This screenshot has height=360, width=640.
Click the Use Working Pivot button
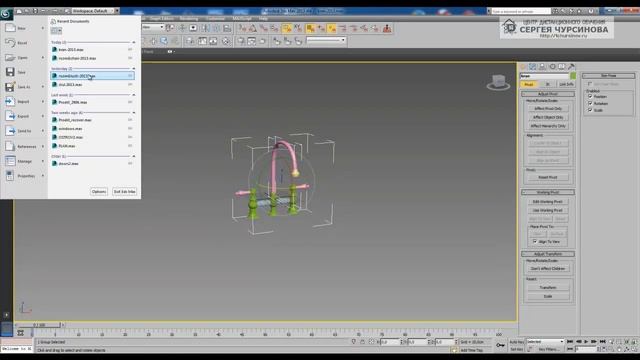(548, 210)
